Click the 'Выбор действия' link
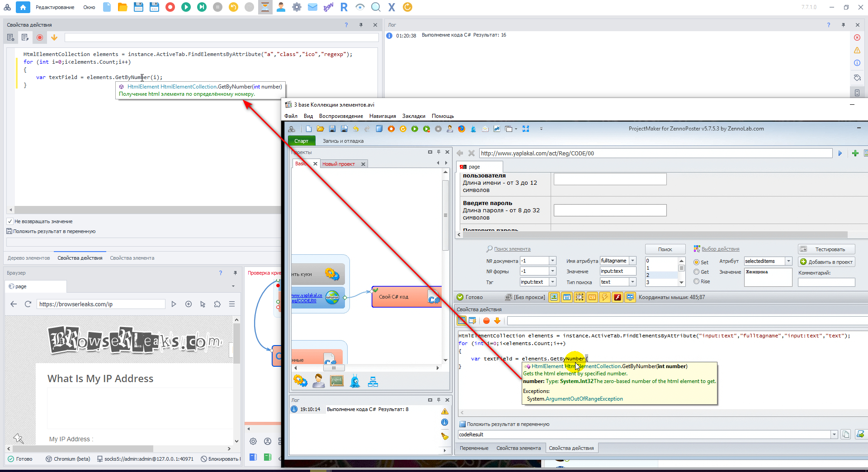Screen dimensions: 868x472 [720, 249]
